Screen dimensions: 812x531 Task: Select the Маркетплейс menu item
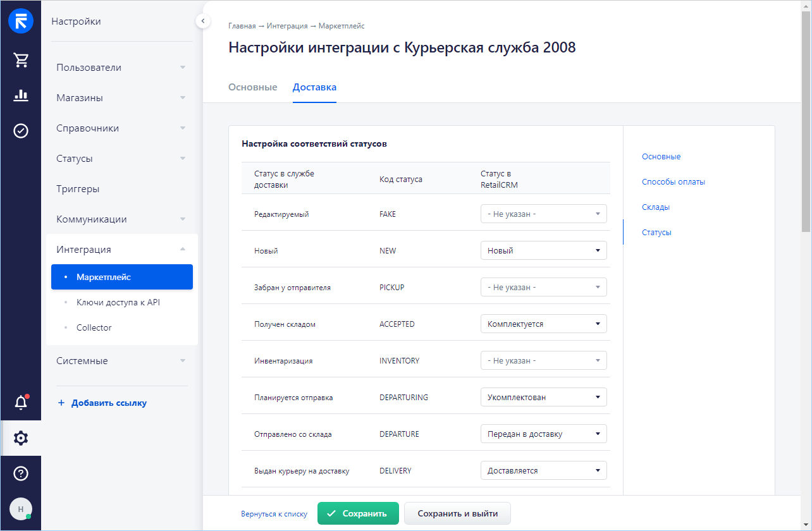pos(122,277)
